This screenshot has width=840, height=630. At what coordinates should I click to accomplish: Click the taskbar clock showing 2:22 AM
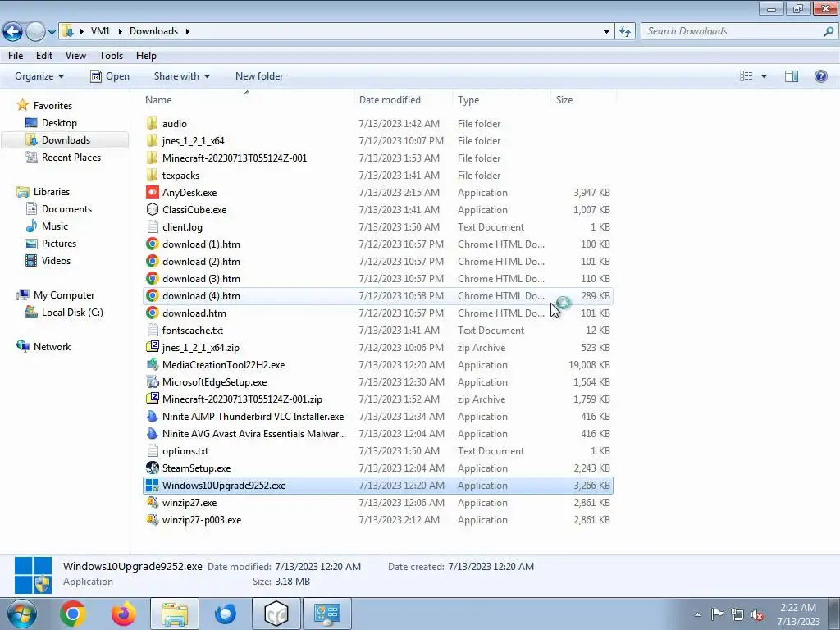click(798, 614)
